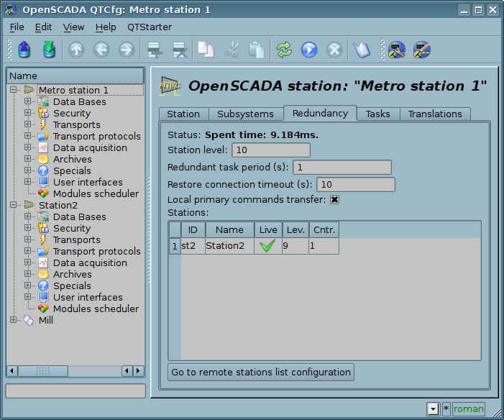Start cyclic refresh with the blue play icon
Viewport: 504px width, 420px height.
pos(309,50)
